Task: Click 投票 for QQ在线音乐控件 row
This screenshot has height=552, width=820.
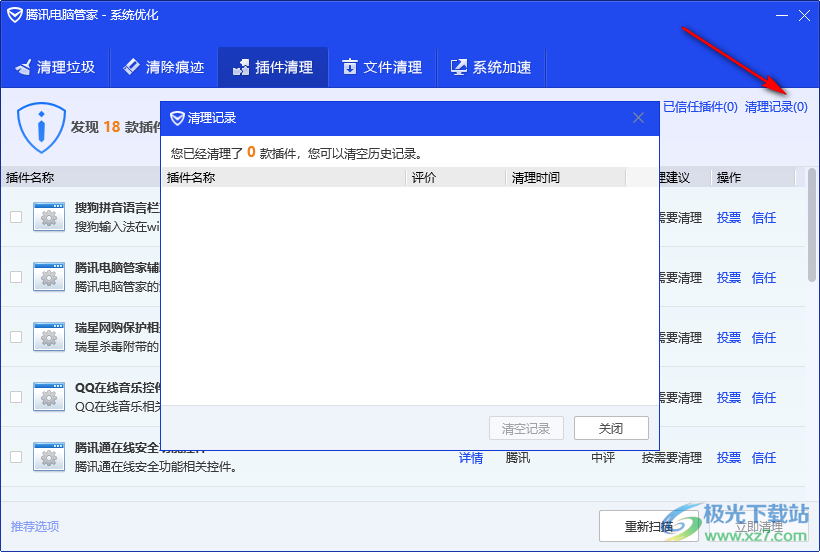Action: (728, 398)
